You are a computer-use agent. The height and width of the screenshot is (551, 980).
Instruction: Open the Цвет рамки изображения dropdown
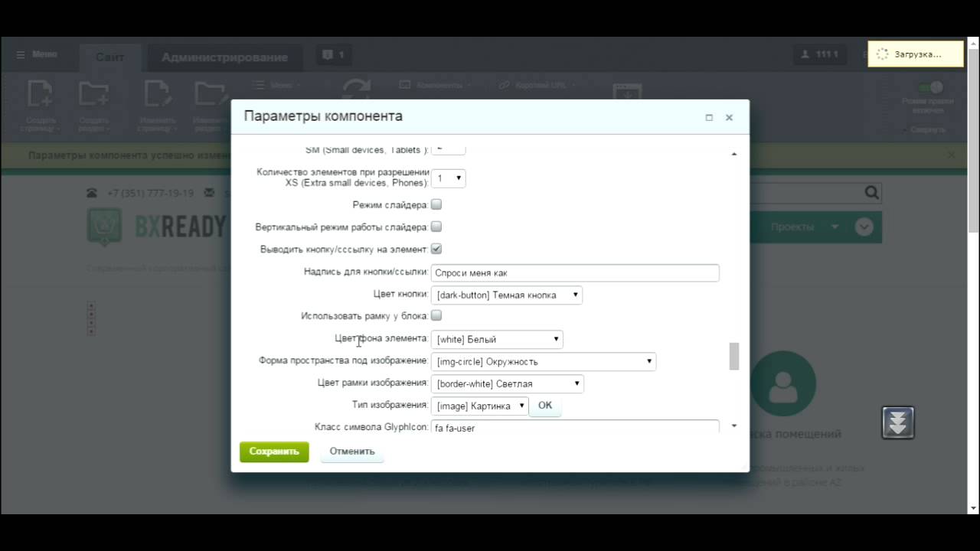point(508,383)
